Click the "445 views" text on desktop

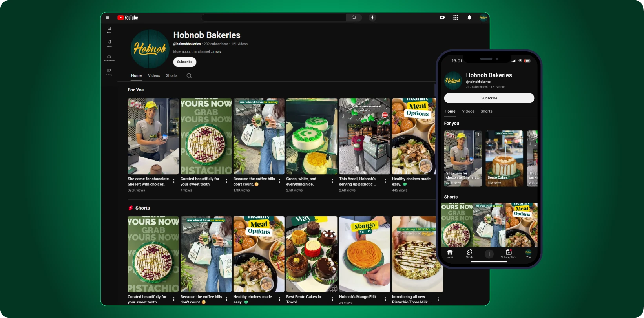coord(400,190)
